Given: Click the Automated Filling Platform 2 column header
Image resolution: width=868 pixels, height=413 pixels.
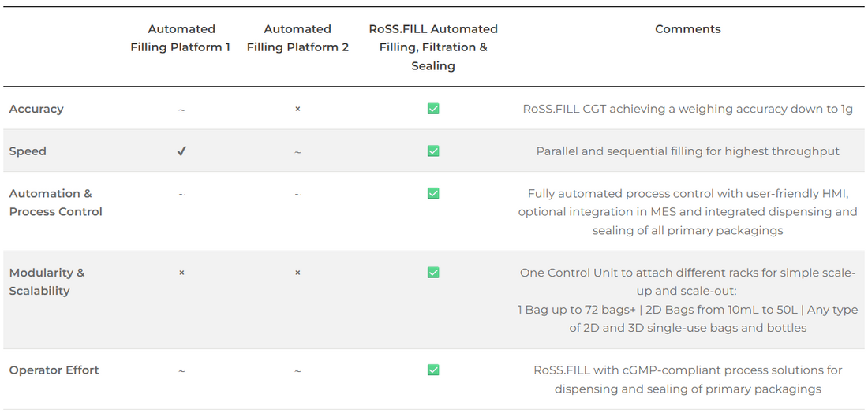Looking at the screenshot, I should pos(297,38).
